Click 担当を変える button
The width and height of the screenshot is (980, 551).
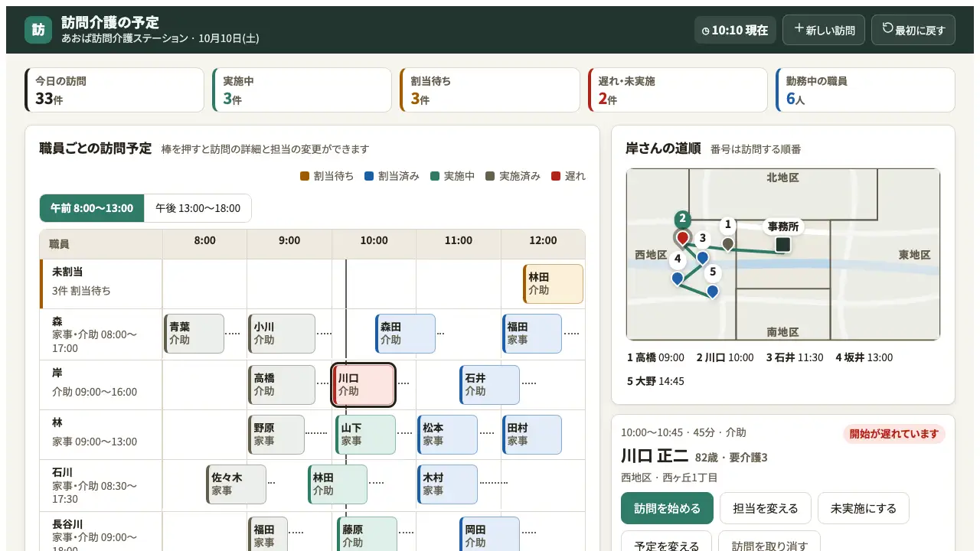766,508
